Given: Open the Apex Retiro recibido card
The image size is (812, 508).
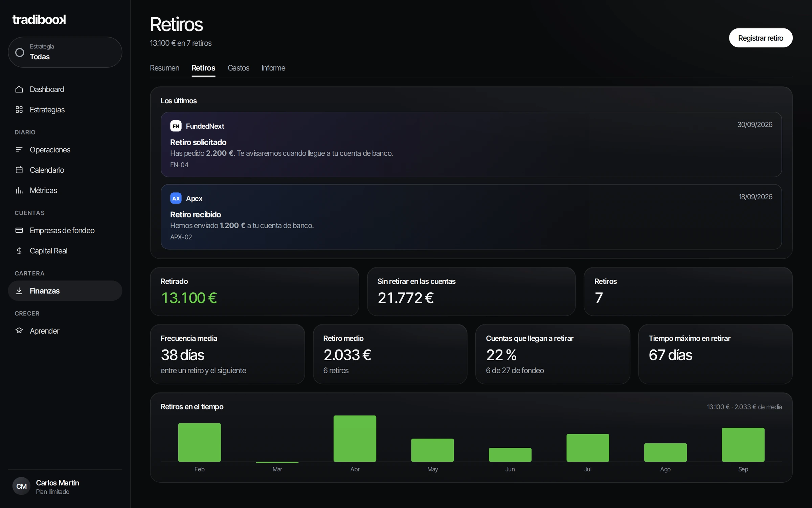Looking at the screenshot, I should pyautogui.click(x=471, y=217).
